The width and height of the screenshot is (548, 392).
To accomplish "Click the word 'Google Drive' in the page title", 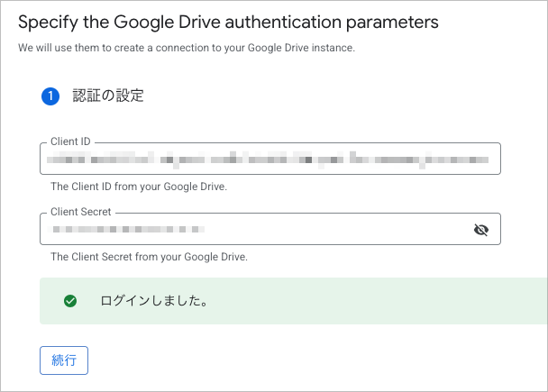I will (x=167, y=22).
